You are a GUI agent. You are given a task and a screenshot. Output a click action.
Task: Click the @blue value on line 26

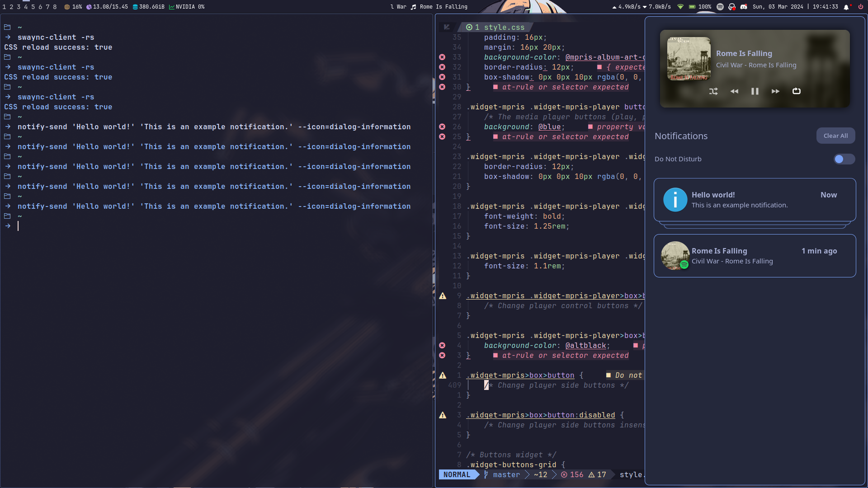549,127
